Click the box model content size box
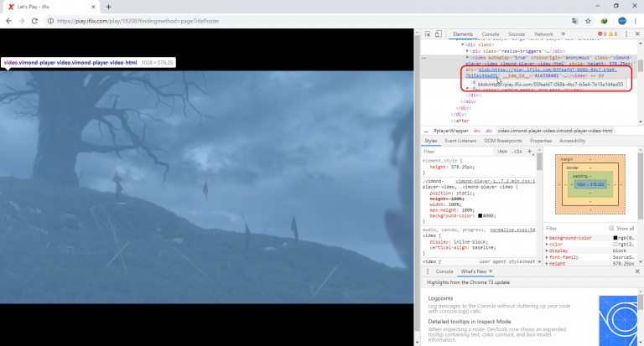The image size is (644, 346). (590, 184)
